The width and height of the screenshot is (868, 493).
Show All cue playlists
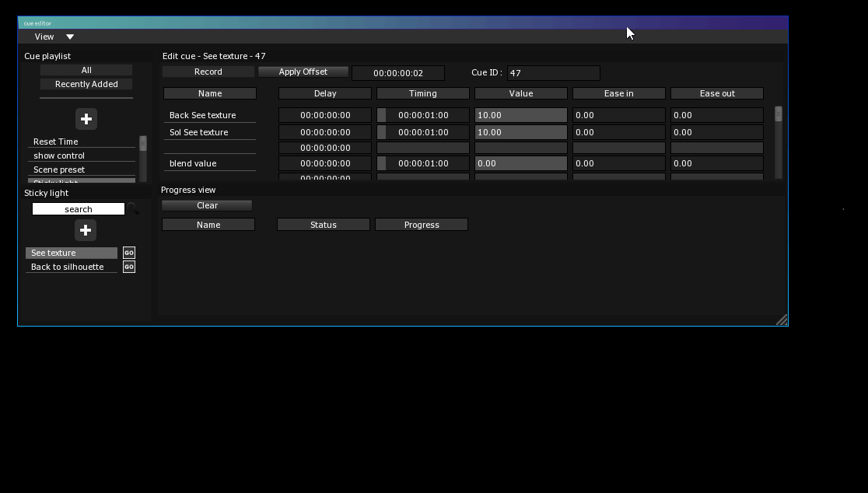point(86,70)
